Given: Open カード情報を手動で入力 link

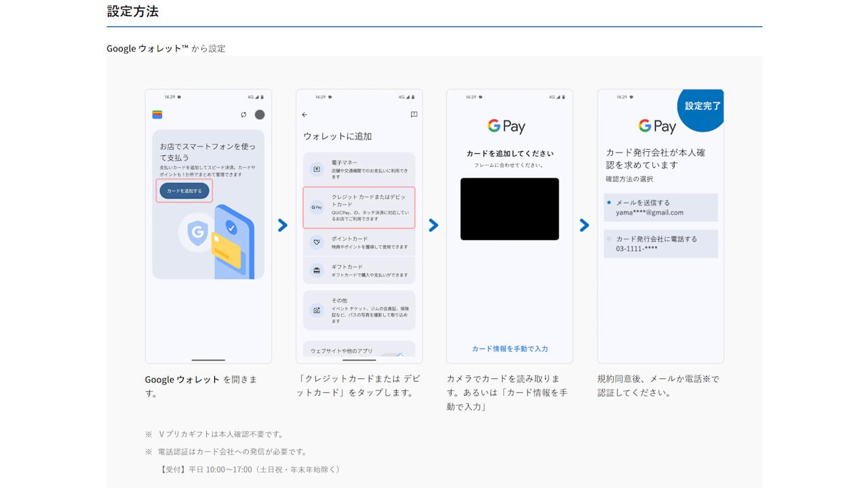Looking at the screenshot, I should pyautogui.click(x=509, y=347).
